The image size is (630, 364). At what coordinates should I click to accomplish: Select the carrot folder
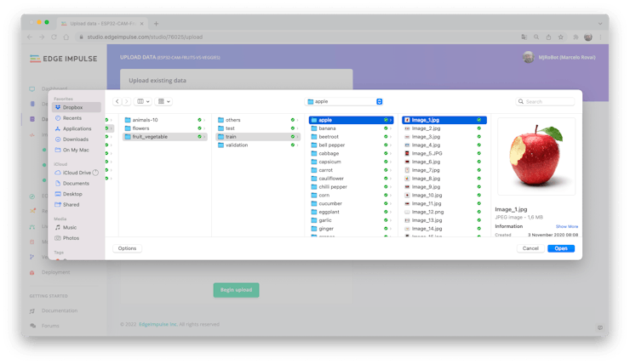pyautogui.click(x=351, y=170)
